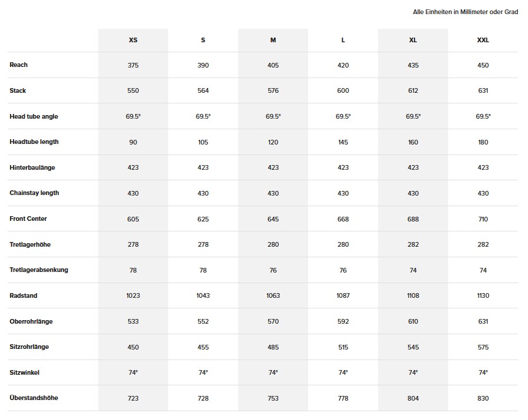This screenshot has height=420, width=528.
Task: Select the Tretlagerabsenkung row label
Action: [39, 270]
